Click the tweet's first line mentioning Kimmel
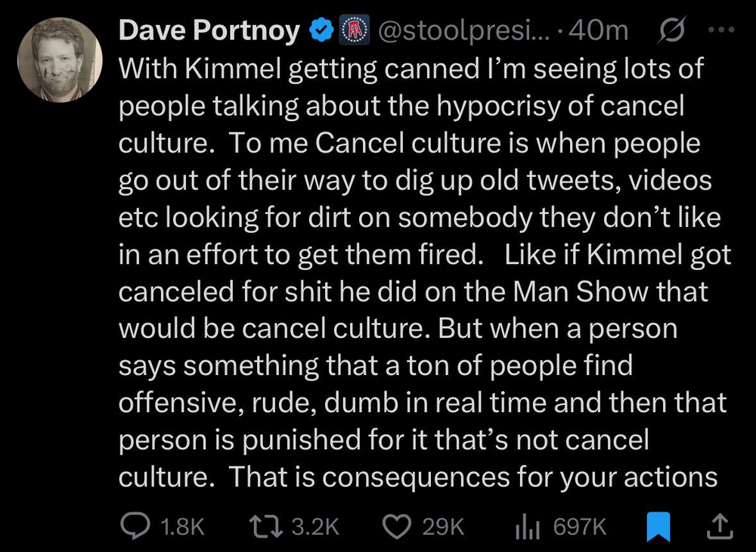 coord(411,69)
